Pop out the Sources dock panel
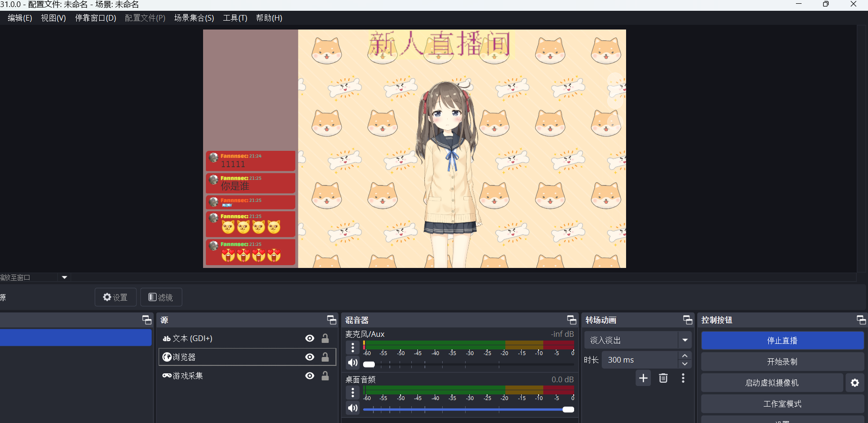 point(331,320)
